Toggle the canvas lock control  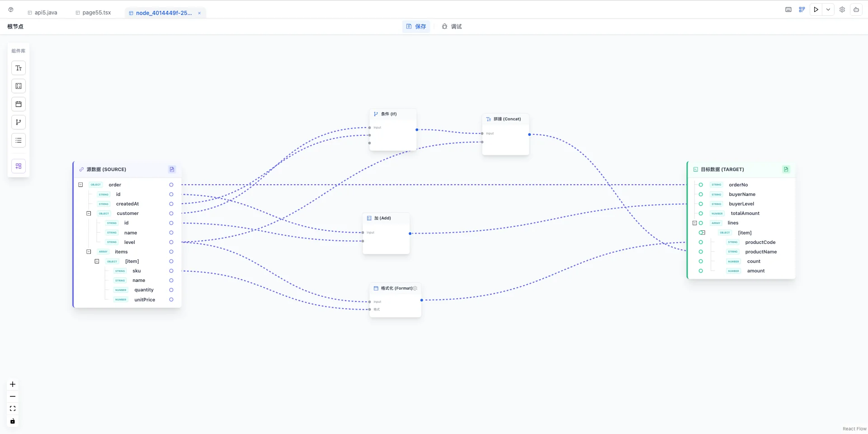click(x=13, y=421)
